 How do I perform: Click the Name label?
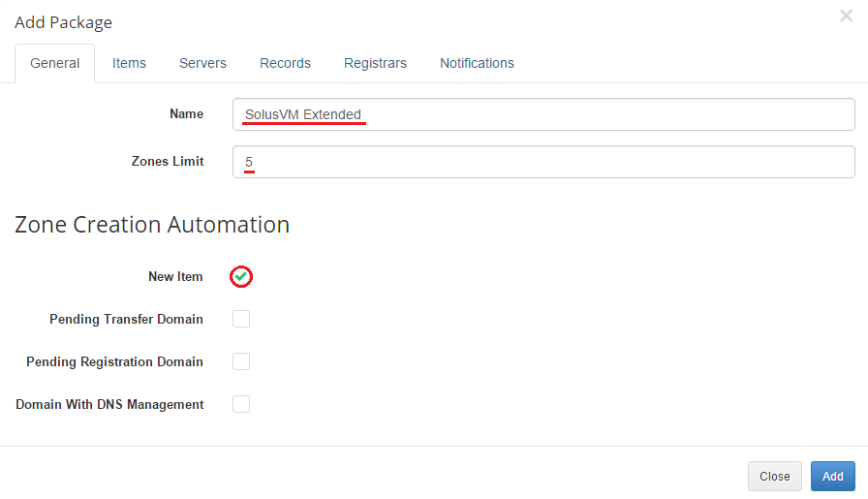(187, 114)
